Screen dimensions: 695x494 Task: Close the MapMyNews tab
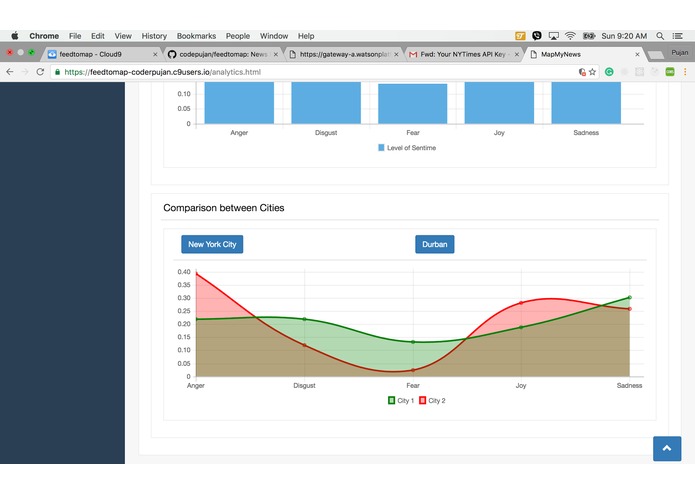pyautogui.click(x=637, y=54)
